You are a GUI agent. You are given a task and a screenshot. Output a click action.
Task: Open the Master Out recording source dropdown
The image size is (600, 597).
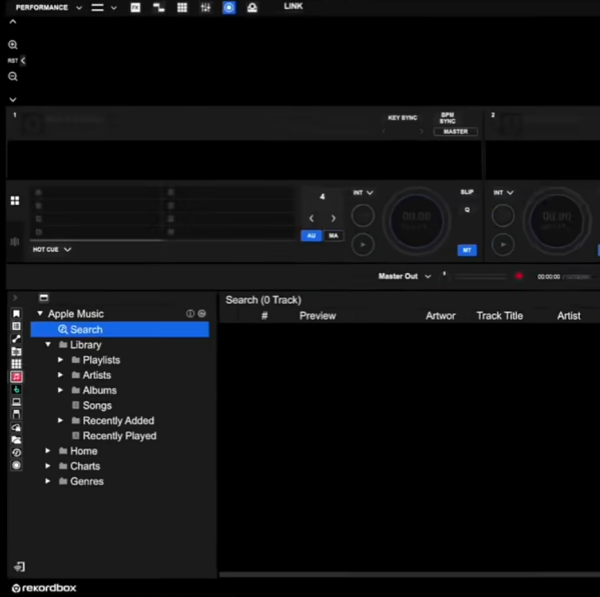tap(404, 276)
